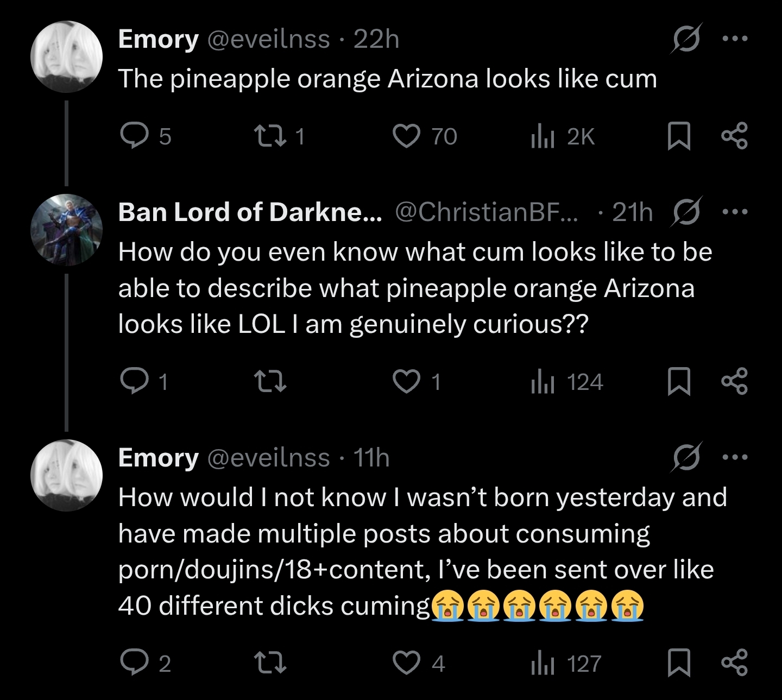This screenshot has width=782, height=700.
Task: Click the Grok icon on the 22h post
Action: [x=686, y=39]
